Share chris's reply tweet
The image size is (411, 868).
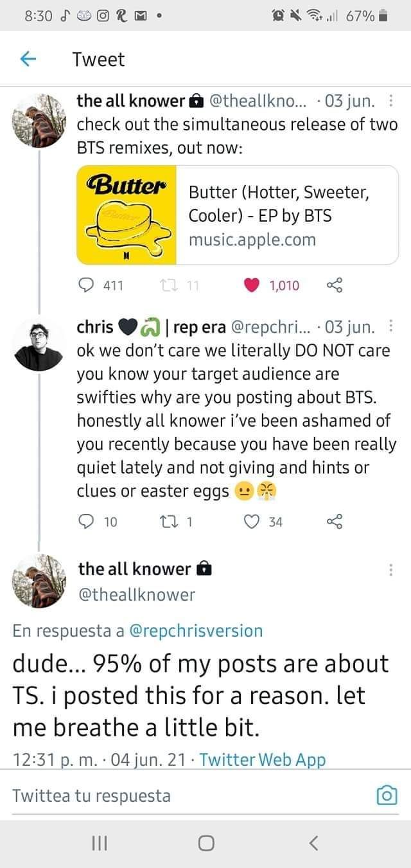click(334, 522)
